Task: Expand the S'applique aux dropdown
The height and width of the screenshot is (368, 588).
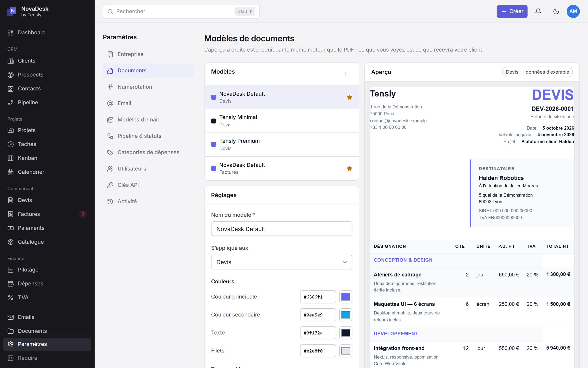Action: coord(282,262)
